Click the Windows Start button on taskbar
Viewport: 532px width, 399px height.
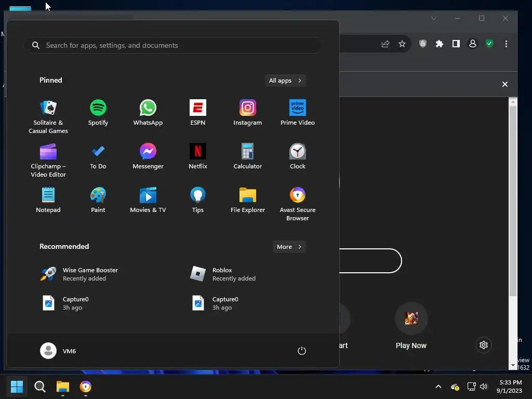pos(17,387)
